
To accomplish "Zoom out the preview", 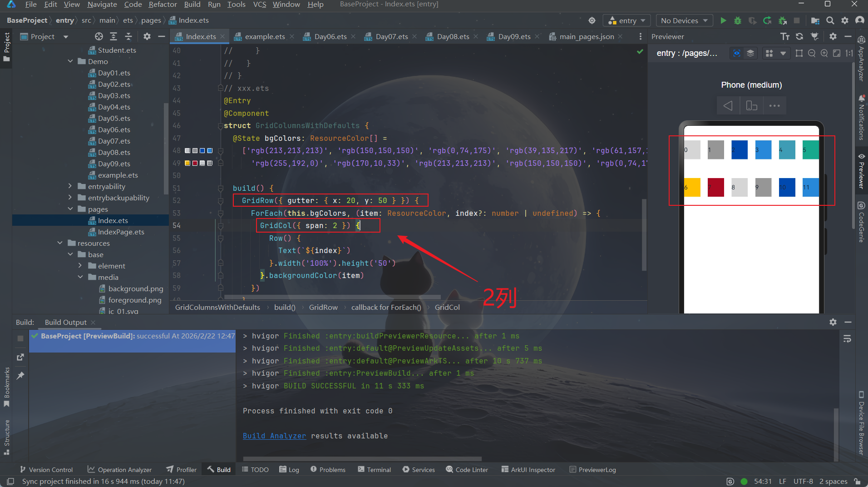I will pos(812,53).
